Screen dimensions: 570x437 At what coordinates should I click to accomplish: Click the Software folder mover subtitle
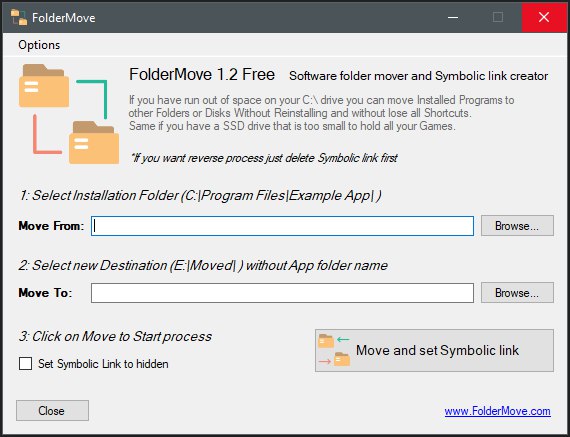coord(418,76)
